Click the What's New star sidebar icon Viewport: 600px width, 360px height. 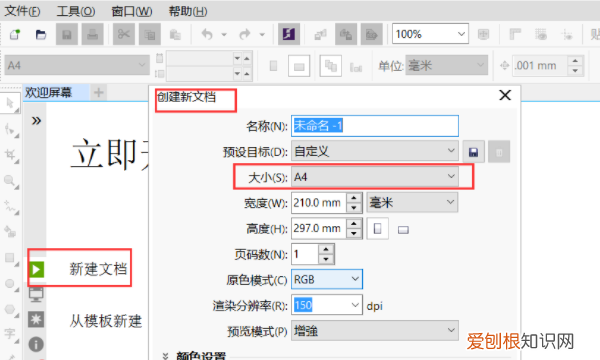tap(36, 319)
